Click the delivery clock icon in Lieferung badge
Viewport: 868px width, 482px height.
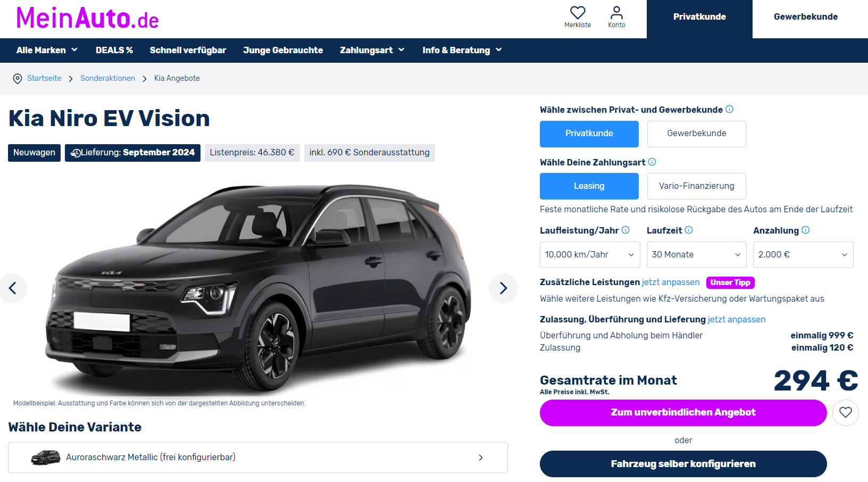pos(76,153)
